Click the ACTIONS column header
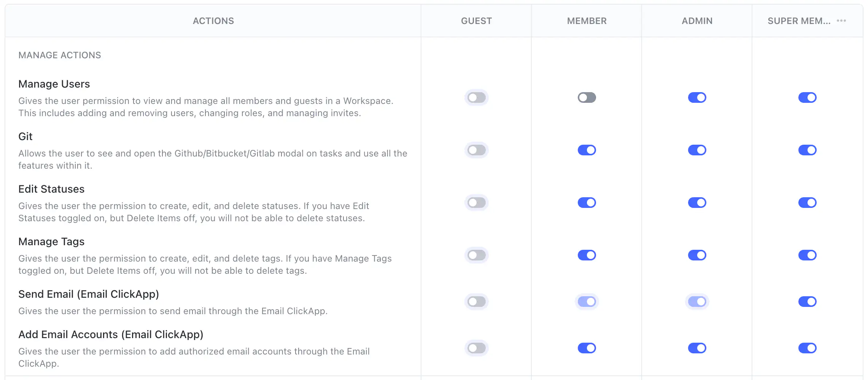 click(213, 21)
